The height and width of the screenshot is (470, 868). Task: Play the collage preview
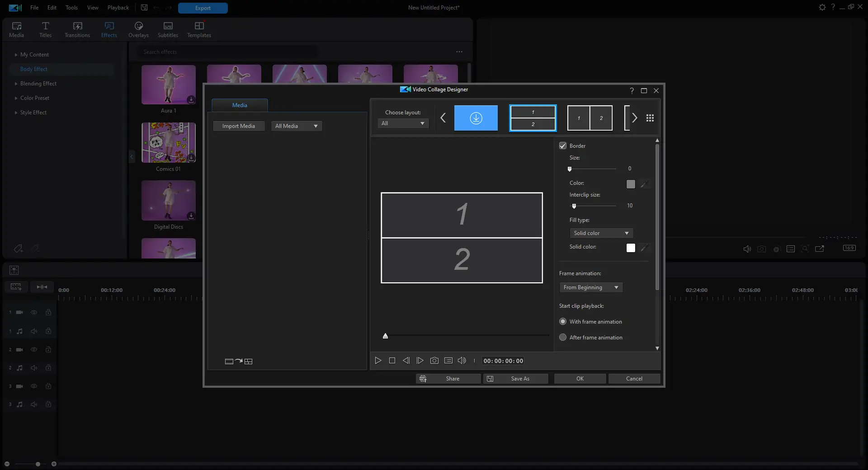click(x=378, y=361)
